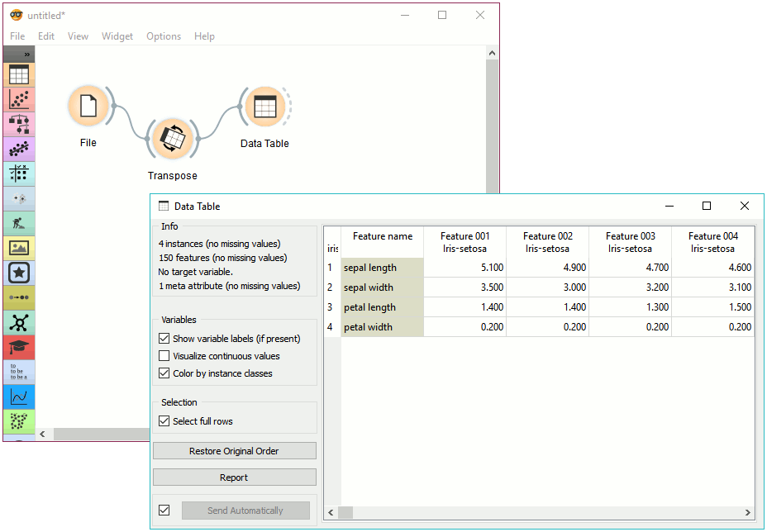Open the graduation cap Educational category
Viewport: 767px width, 532px height.
coord(19,347)
